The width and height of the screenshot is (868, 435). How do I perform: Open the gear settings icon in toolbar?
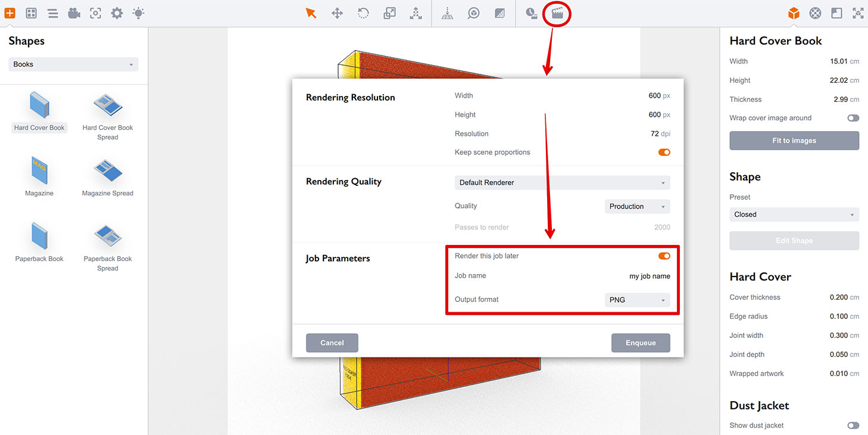pyautogui.click(x=117, y=13)
